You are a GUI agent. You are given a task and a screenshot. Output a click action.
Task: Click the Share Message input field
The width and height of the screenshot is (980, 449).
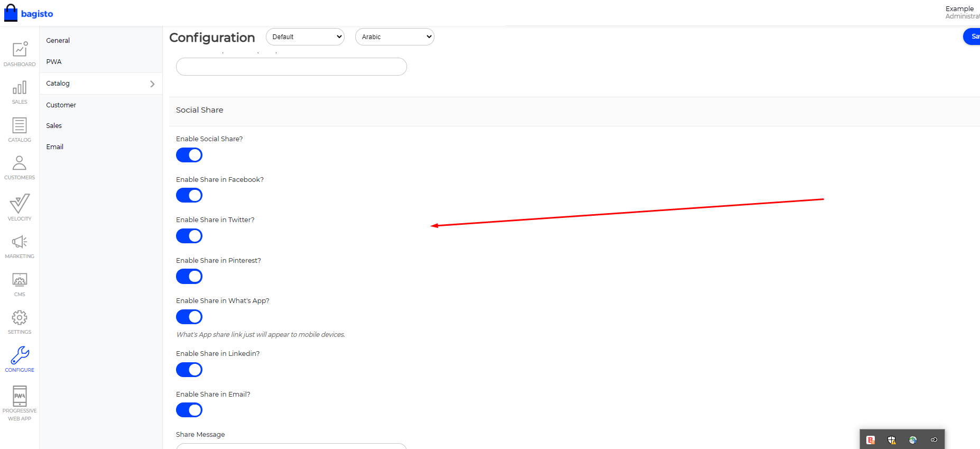(x=291, y=446)
